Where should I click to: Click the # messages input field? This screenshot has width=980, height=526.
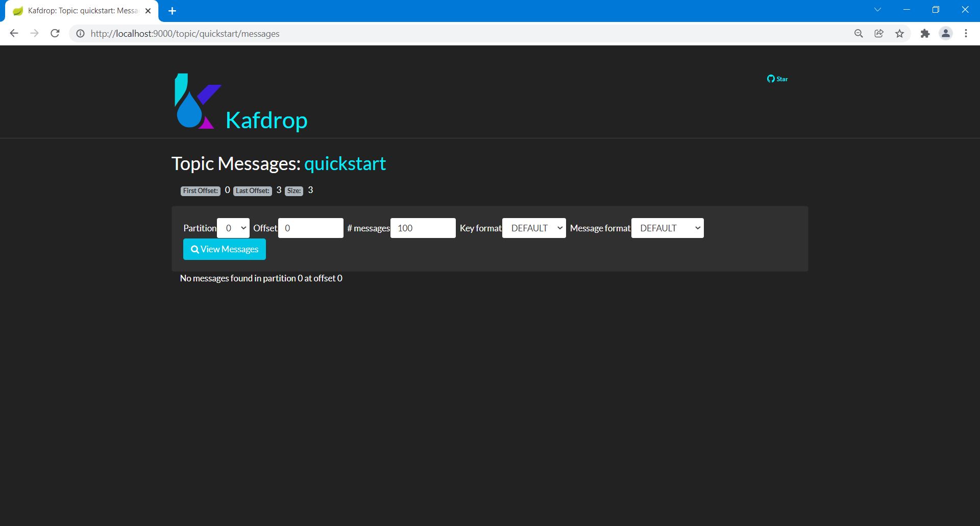click(423, 228)
